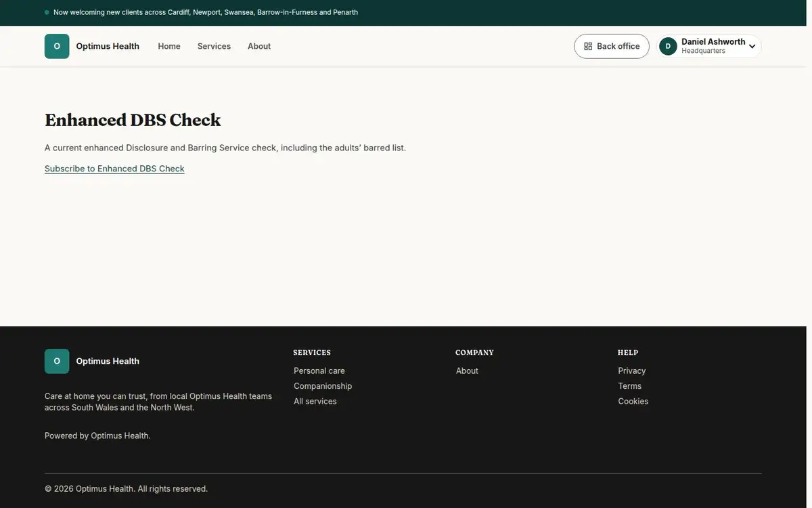This screenshot has width=812, height=508.
Task: Click the Headquarters label under user name
Action: [703, 51]
